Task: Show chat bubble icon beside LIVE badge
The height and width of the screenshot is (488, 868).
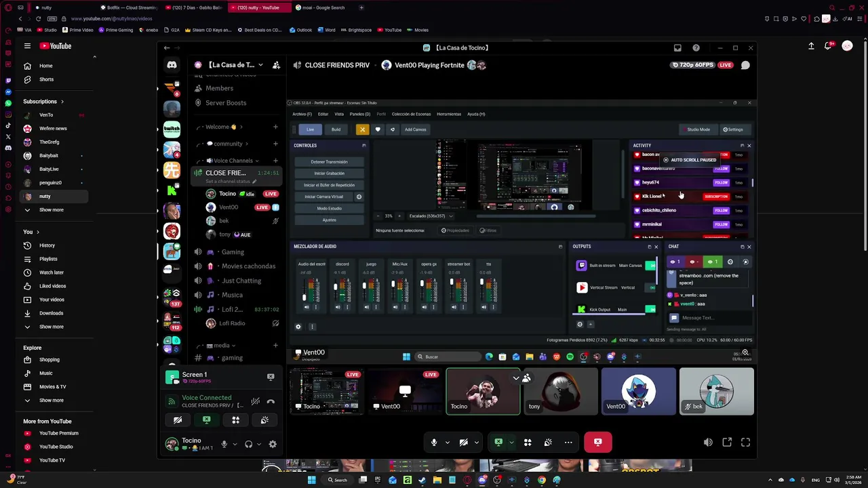Action: (745, 65)
